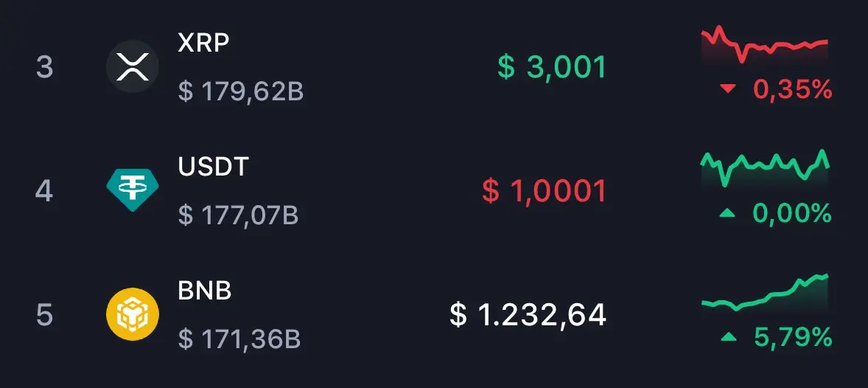Click the red down arrow beside 0,35%

click(x=728, y=89)
